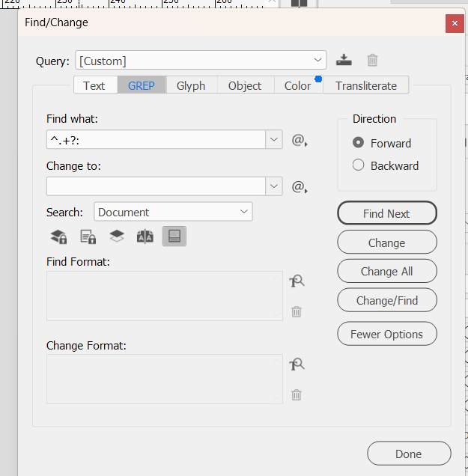Open special characters menu for Find what

click(x=300, y=140)
